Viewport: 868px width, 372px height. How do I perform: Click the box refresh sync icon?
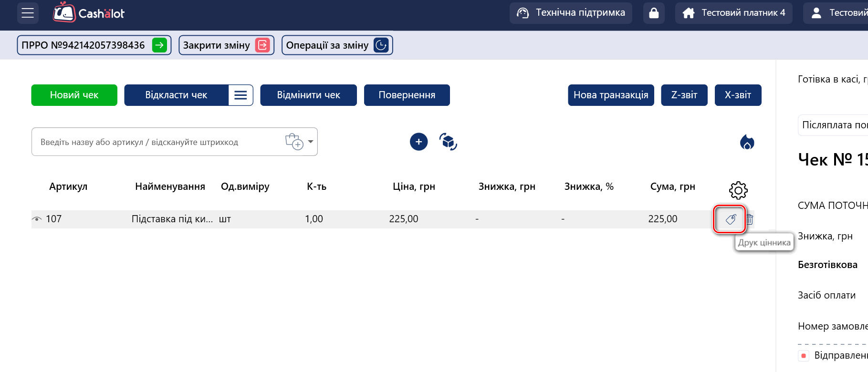[448, 142]
